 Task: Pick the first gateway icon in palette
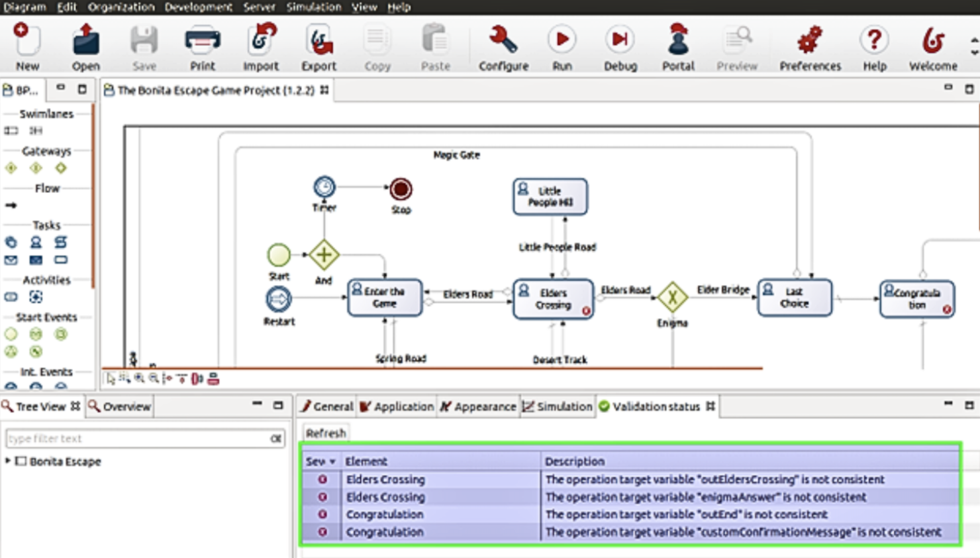click(x=11, y=168)
